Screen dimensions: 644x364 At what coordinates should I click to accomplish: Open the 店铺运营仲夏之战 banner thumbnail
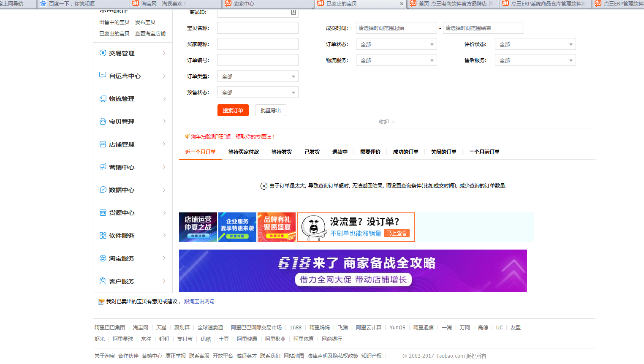click(x=198, y=227)
